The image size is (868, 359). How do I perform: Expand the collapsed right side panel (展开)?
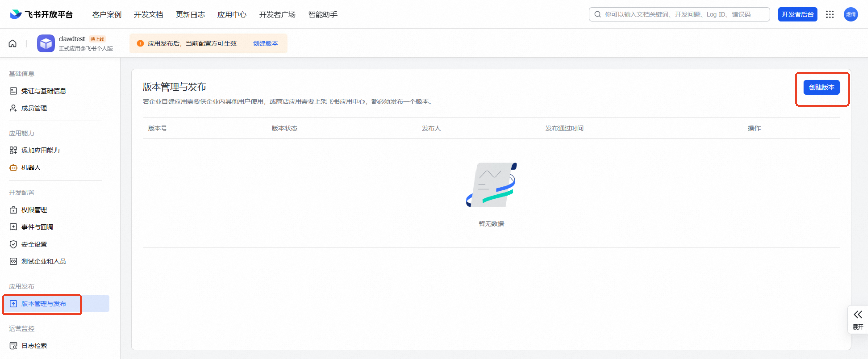pos(858,319)
